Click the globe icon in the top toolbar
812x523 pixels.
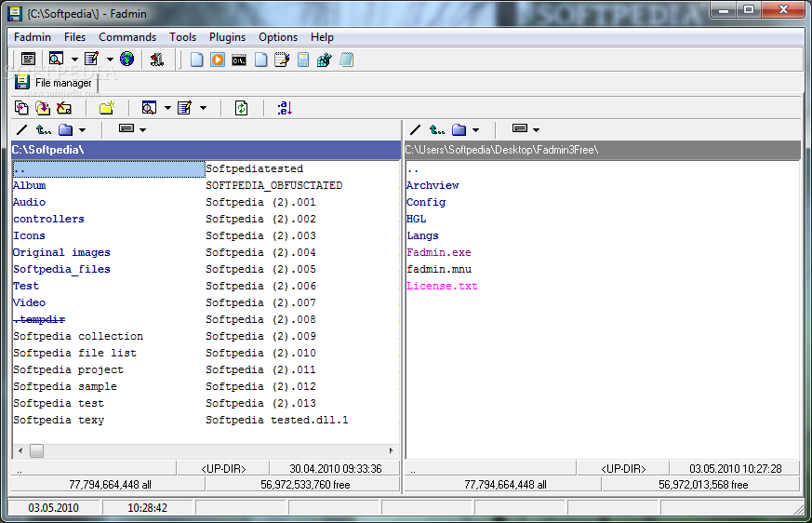pyautogui.click(x=126, y=60)
